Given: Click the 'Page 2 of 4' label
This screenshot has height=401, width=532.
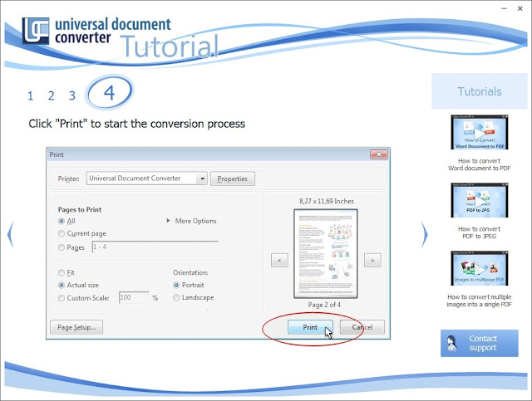Looking at the screenshot, I should click(x=324, y=305).
